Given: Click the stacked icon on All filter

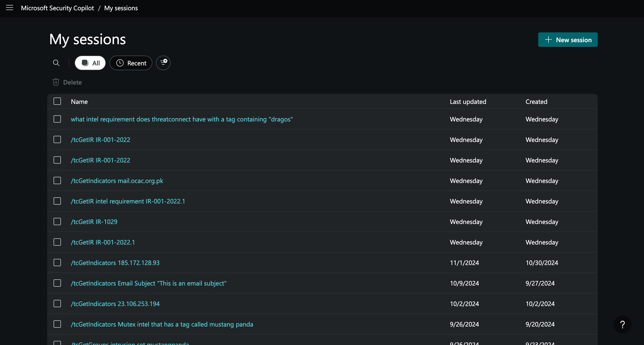Looking at the screenshot, I should (85, 63).
